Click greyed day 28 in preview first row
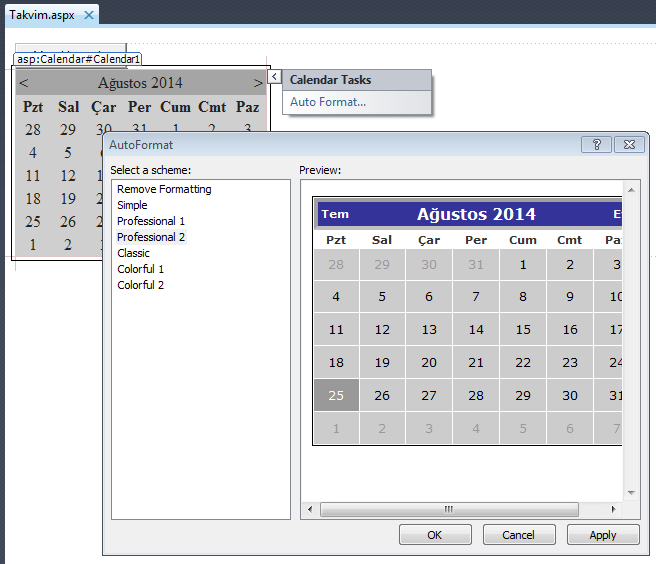This screenshot has height=564, width=656. (x=336, y=264)
